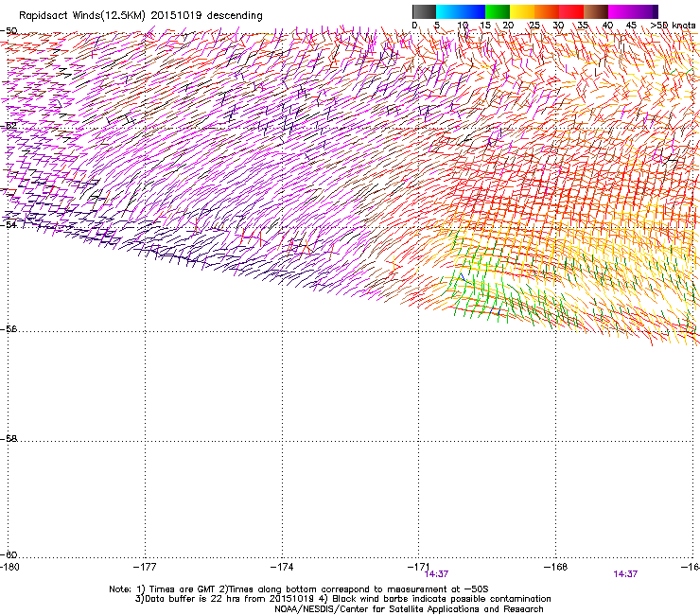Viewport: 700px width, 615px height.
Task: Click the -60 latitude axis label
Action: click(x=9, y=554)
